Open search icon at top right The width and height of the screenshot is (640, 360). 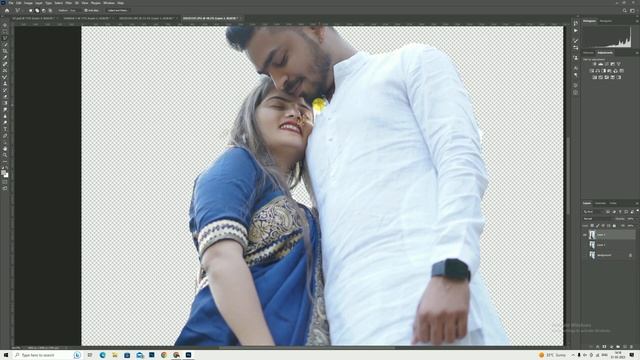[x=624, y=11]
